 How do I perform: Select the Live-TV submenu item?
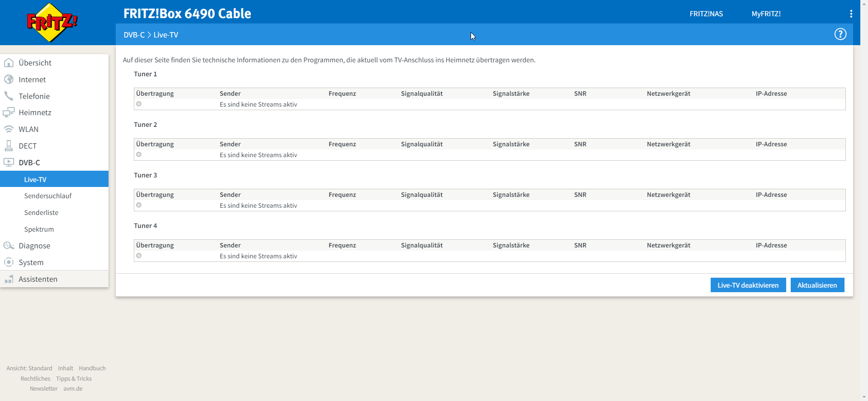[54, 179]
